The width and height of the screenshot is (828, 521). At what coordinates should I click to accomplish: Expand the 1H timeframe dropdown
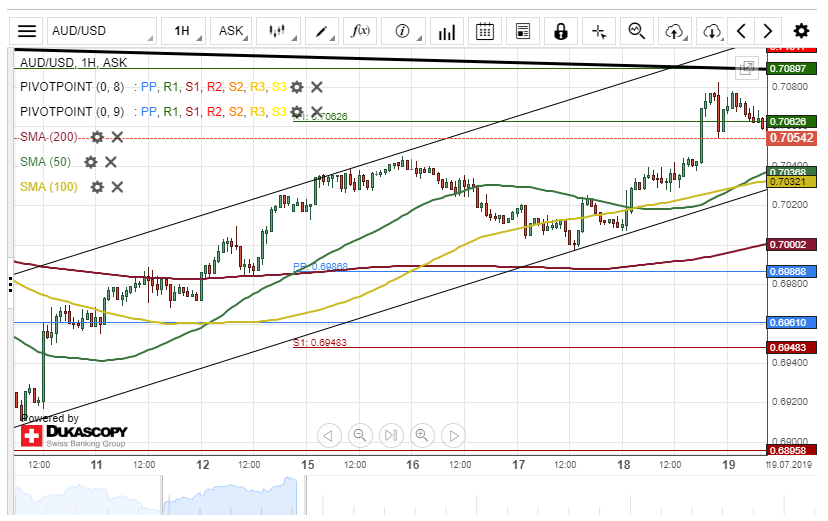pos(184,31)
